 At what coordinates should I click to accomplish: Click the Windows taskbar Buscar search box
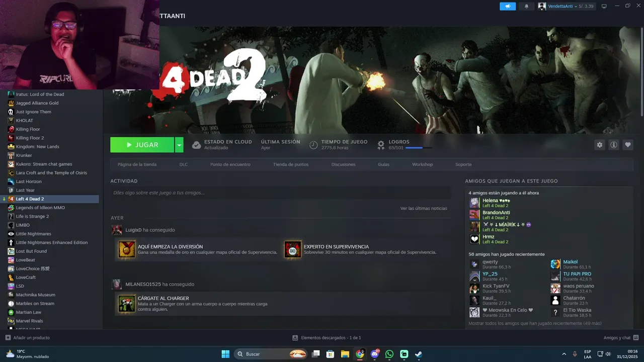[270, 354]
